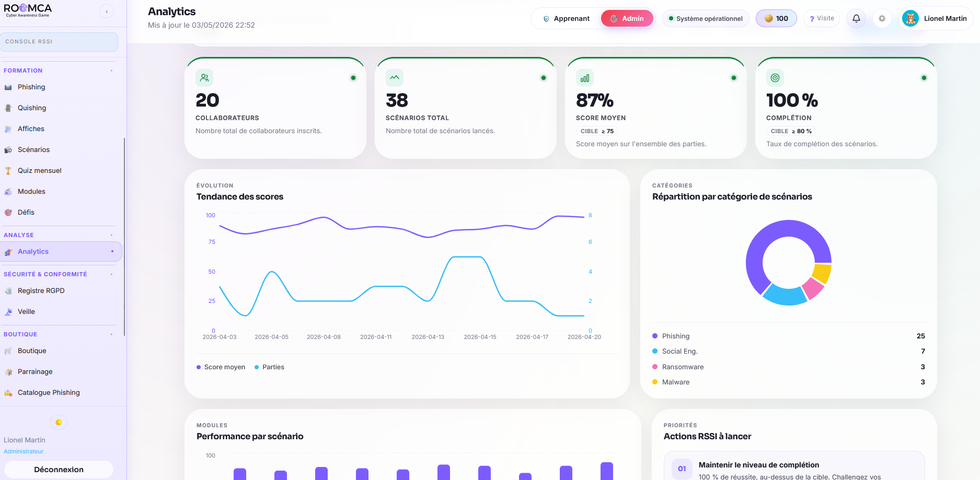Click the Quiz mensuel trophy icon
This screenshot has height=480, width=980.
pos(8,171)
